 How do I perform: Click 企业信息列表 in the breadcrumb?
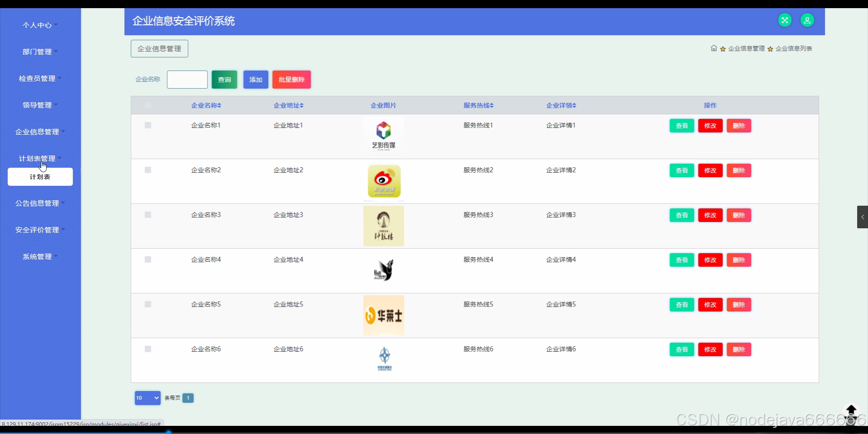point(794,48)
